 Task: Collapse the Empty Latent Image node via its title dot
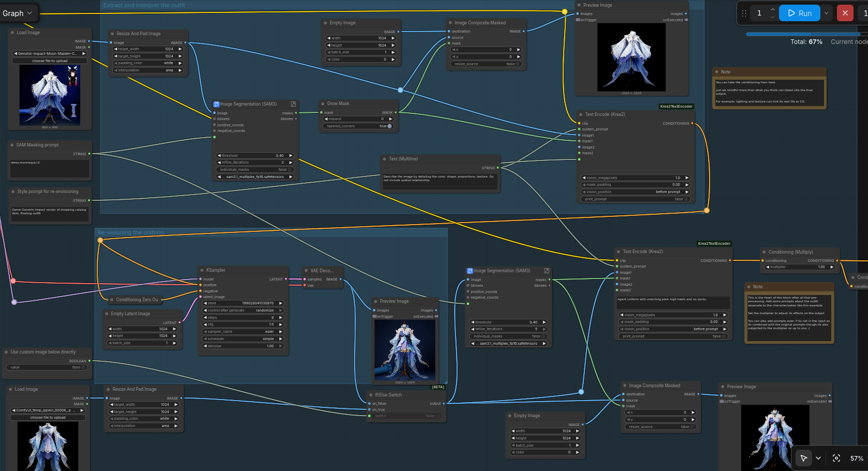pos(106,314)
